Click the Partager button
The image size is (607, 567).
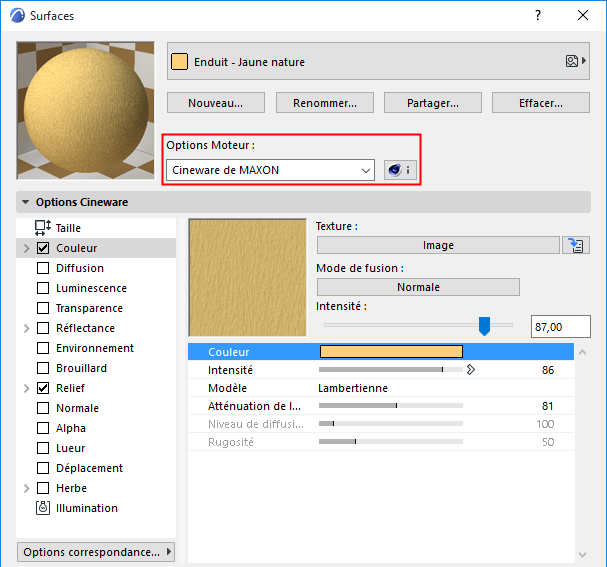433,103
